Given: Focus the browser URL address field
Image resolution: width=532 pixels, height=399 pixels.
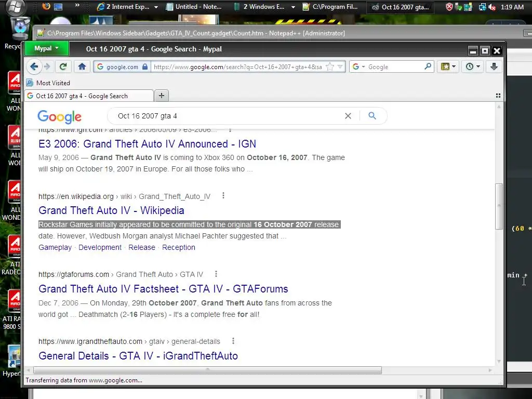Looking at the screenshot, I should coord(238,67).
